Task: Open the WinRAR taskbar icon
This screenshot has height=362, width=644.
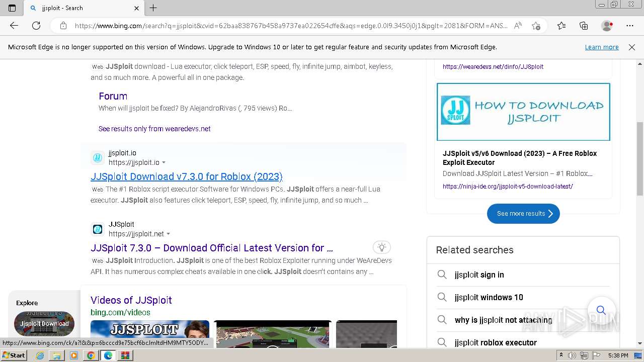Action: pos(125,355)
